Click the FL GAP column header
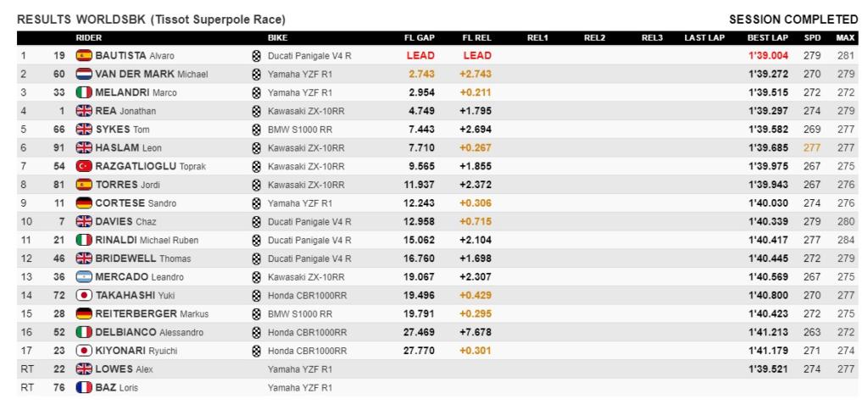This screenshot has height=405, width=868. click(420, 38)
